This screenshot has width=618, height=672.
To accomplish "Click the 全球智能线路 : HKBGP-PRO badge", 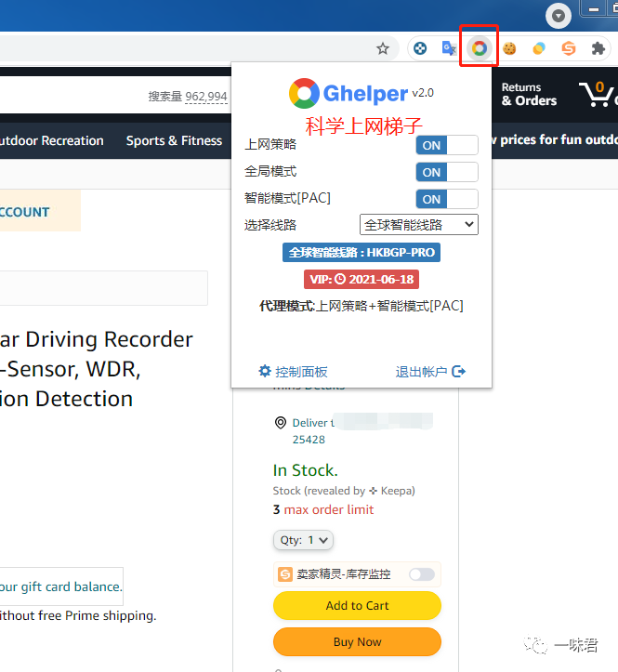I will (x=362, y=253).
